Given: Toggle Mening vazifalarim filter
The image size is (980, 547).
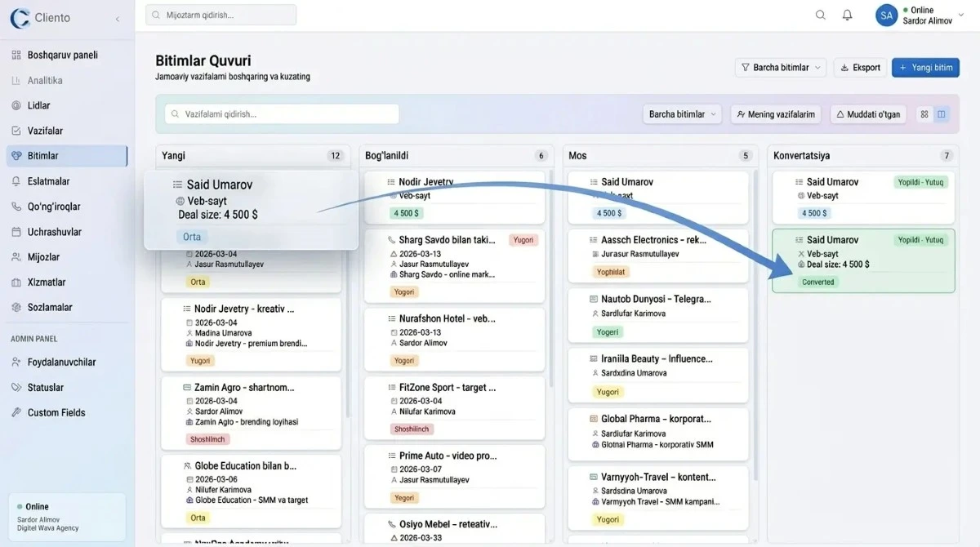Looking at the screenshot, I should pyautogui.click(x=776, y=114).
